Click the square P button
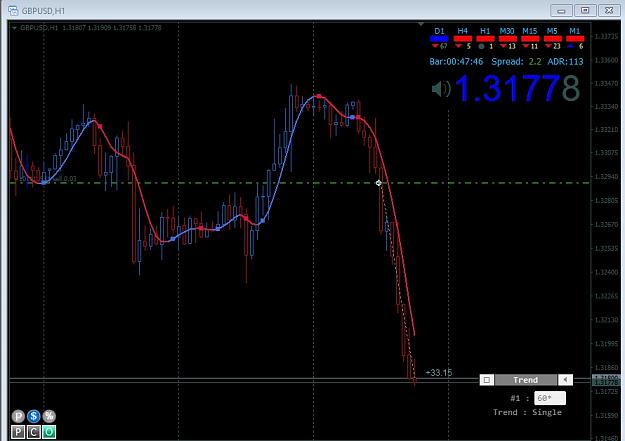This screenshot has height=441, width=625. point(18,432)
